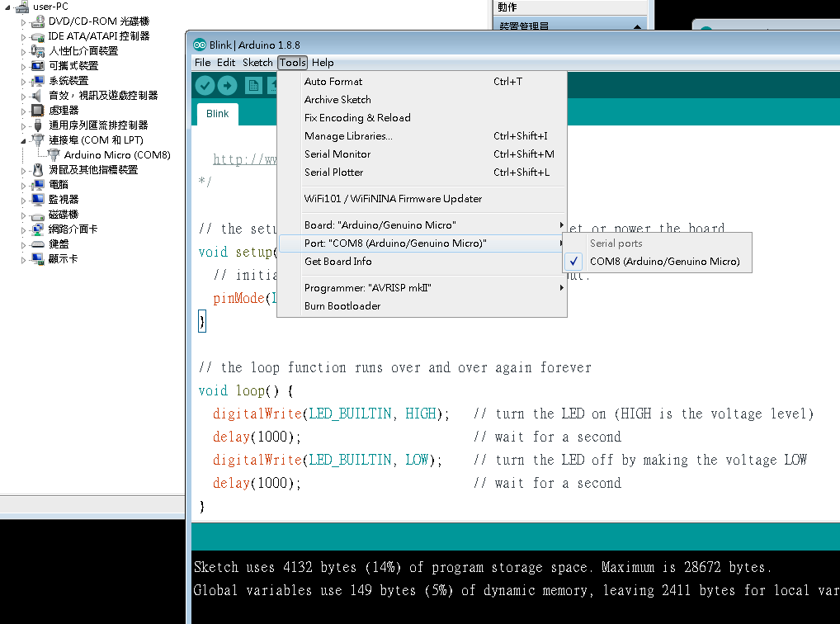Click the 網路介面卡 network adapter icon
This screenshot has width=840, height=624.
[37, 229]
